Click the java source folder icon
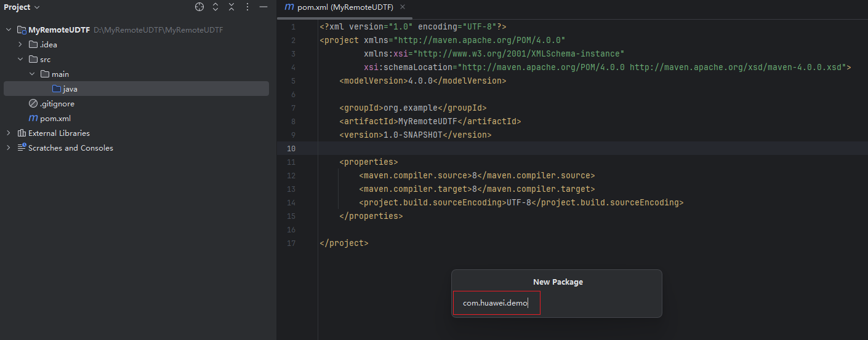Image resolution: width=868 pixels, height=340 pixels. pyautogui.click(x=57, y=89)
